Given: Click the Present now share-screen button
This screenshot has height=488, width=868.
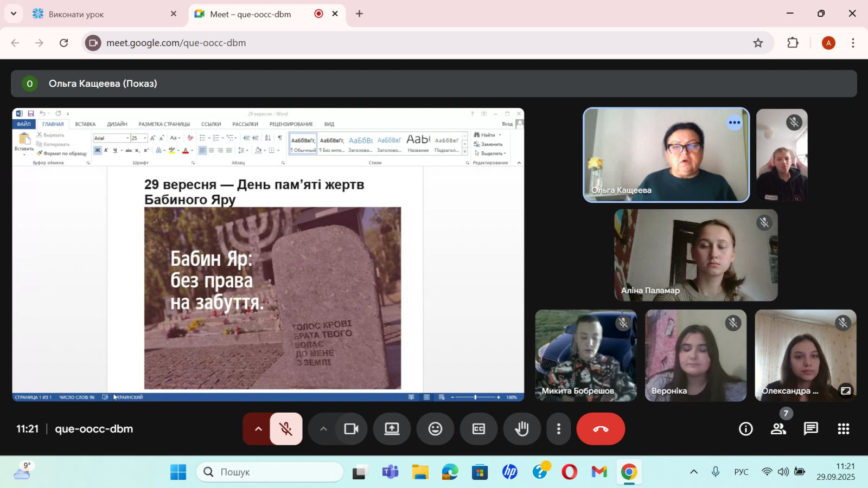Looking at the screenshot, I should pyautogui.click(x=392, y=429).
